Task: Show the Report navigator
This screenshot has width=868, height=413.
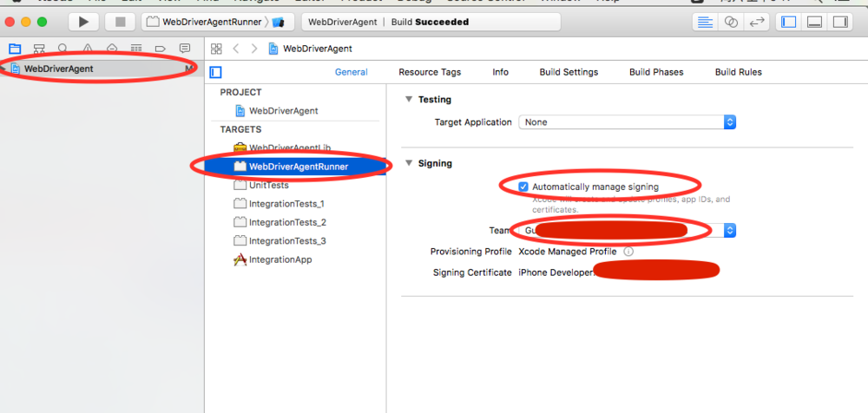Action: coord(185,49)
